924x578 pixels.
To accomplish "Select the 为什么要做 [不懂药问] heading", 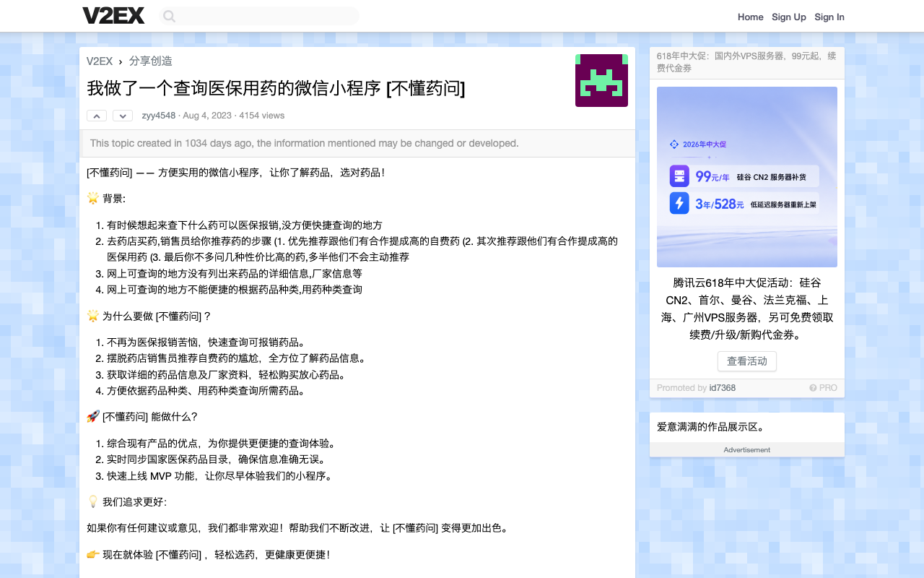I will tap(149, 316).
